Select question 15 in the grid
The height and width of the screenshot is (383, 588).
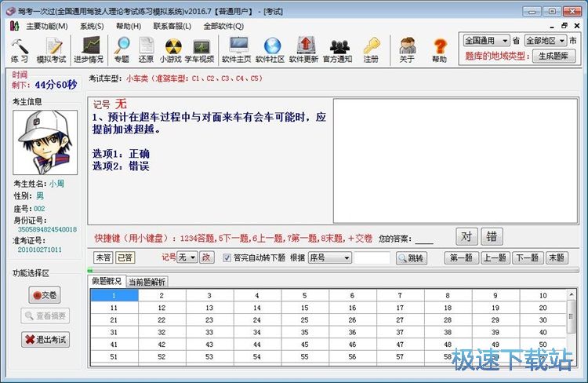coord(304,308)
